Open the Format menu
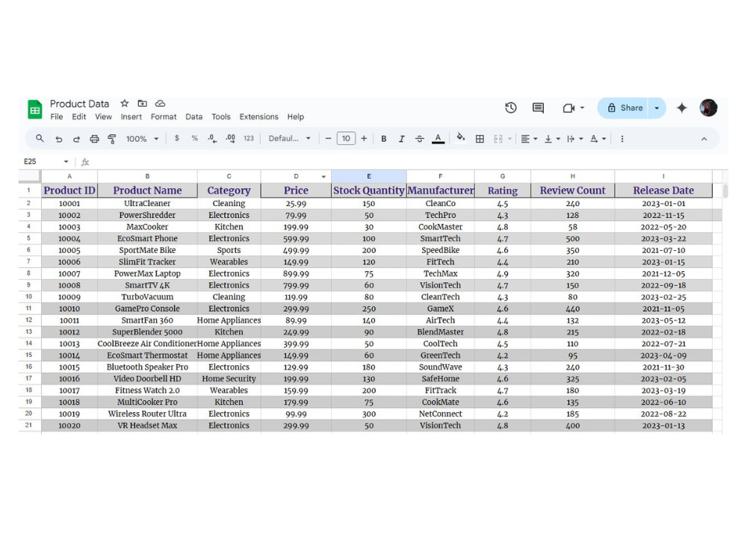Image resolution: width=747 pixels, height=560 pixels. (164, 116)
